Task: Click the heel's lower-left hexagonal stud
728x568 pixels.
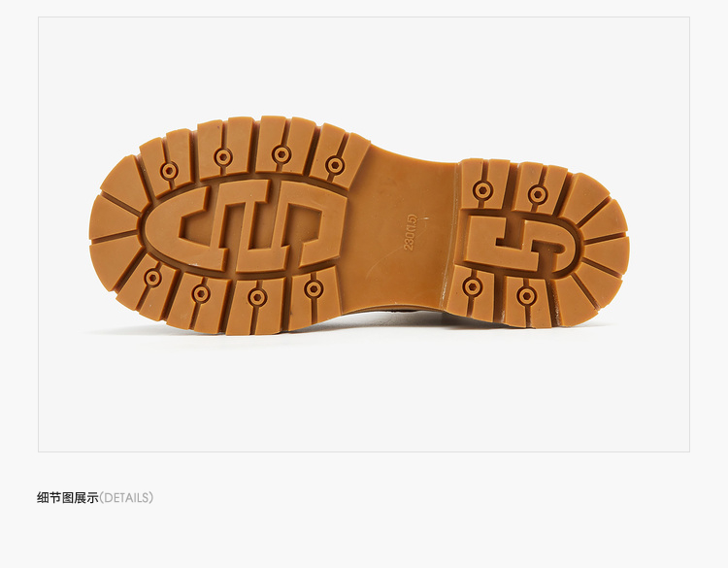Action: [472, 286]
